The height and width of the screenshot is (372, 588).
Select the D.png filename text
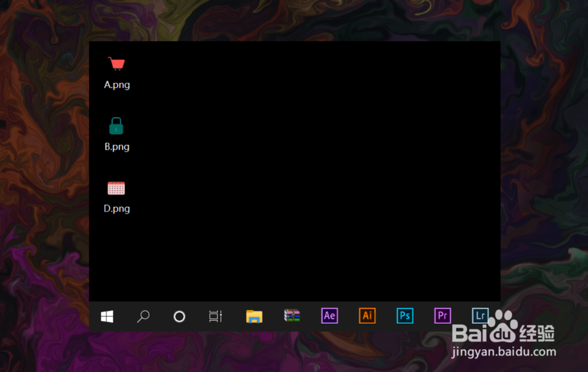[116, 208]
